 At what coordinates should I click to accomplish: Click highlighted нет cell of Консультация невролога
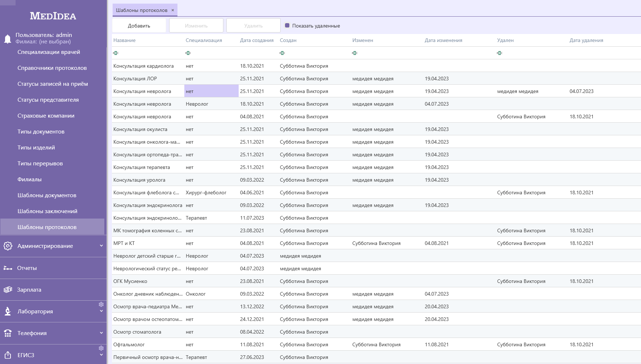tap(211, 91)
